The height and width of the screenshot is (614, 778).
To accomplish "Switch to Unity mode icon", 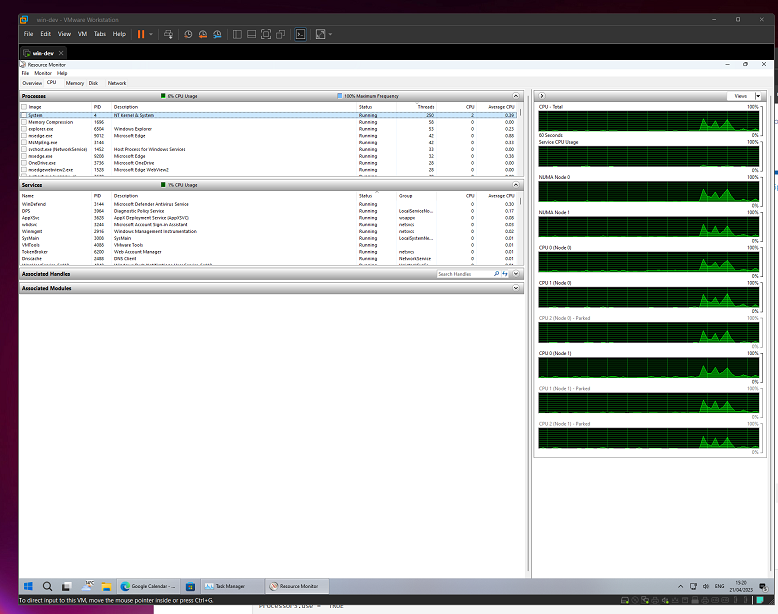I will (280, 34).
